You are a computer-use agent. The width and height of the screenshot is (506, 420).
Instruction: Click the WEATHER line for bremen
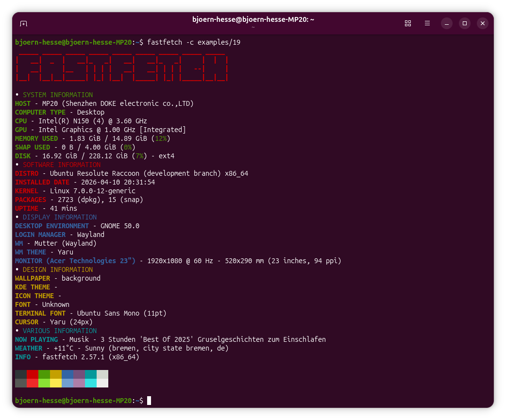point(122,348)
